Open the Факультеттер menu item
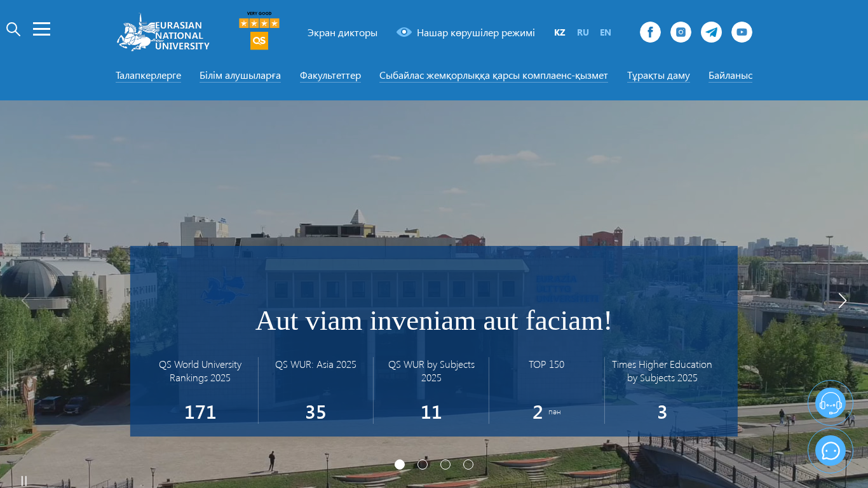This screenshot has height=488, width=868. 330,76
